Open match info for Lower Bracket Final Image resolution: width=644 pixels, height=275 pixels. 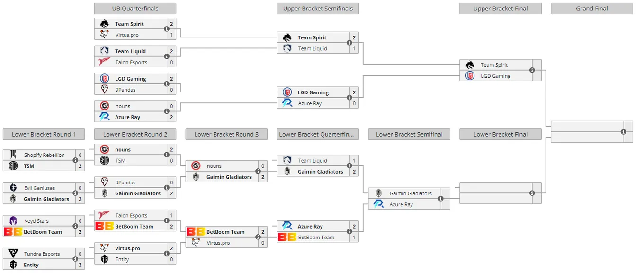click(x=532, y=193)
